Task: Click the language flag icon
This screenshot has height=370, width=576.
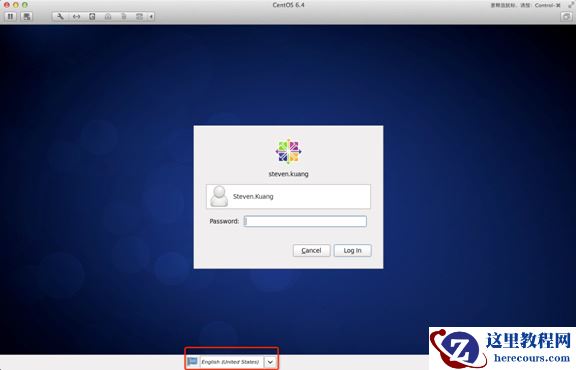Action: coord(192,362)
